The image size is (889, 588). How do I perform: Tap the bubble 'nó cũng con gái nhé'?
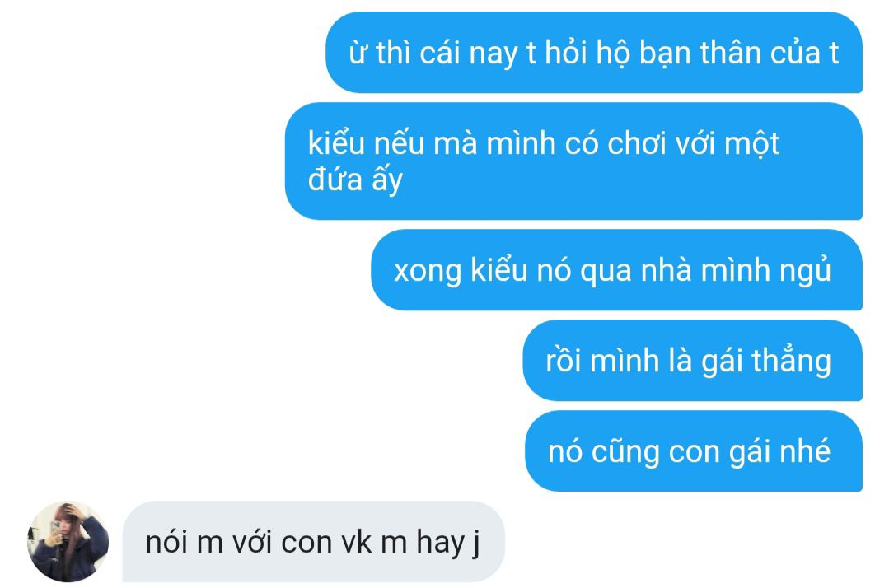coord(694,451)
